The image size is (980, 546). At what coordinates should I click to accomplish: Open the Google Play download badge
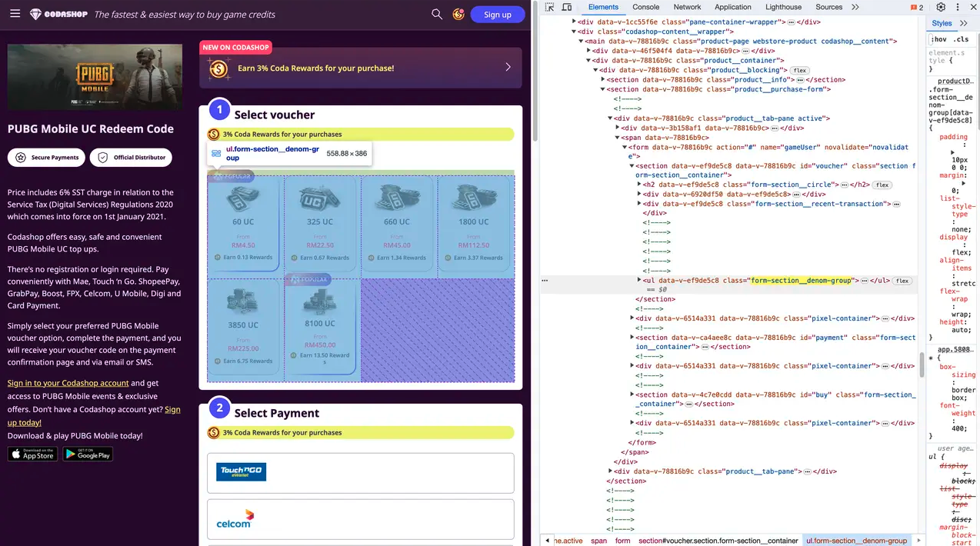[88, 454]
